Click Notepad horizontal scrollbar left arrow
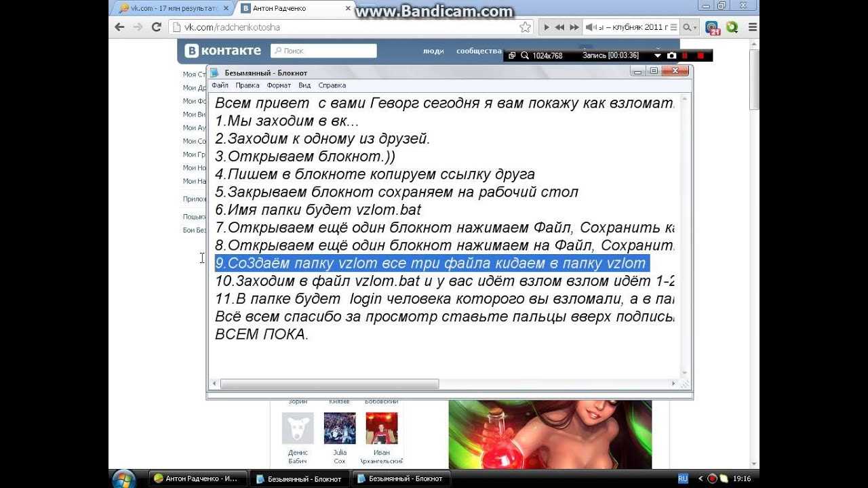This screenshot has height=488, width=868. coord(214,384)
